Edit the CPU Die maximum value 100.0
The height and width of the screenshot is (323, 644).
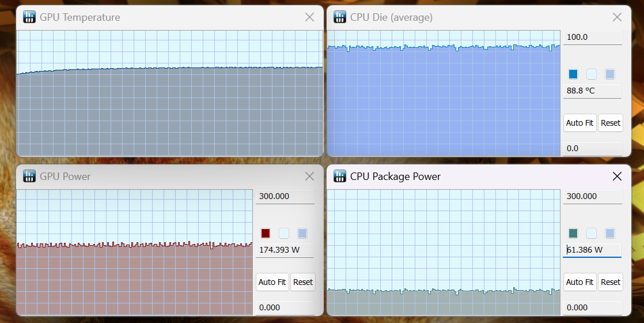tap(592, 37)
